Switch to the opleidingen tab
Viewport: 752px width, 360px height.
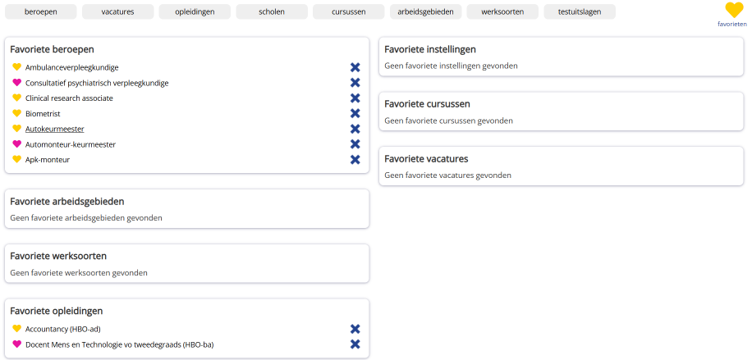[x=195, y=12]
